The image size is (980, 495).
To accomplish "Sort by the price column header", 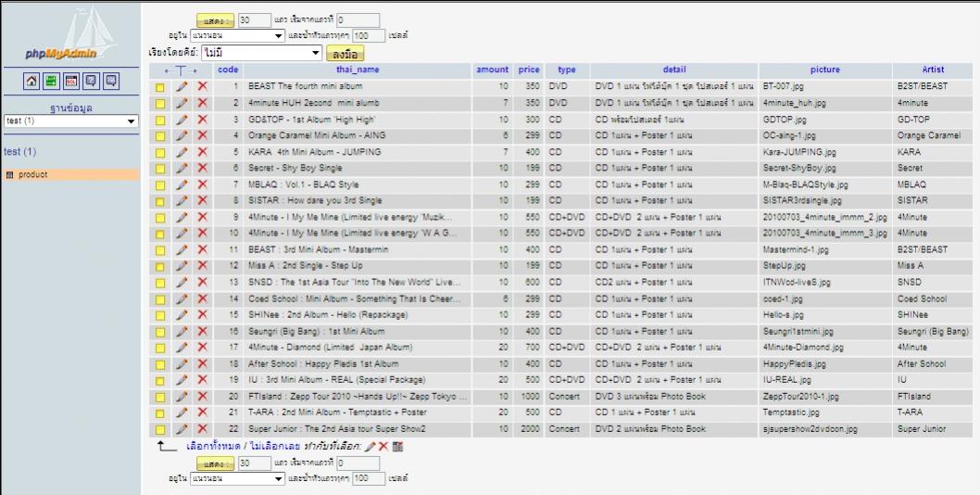I will click(529, 70).
